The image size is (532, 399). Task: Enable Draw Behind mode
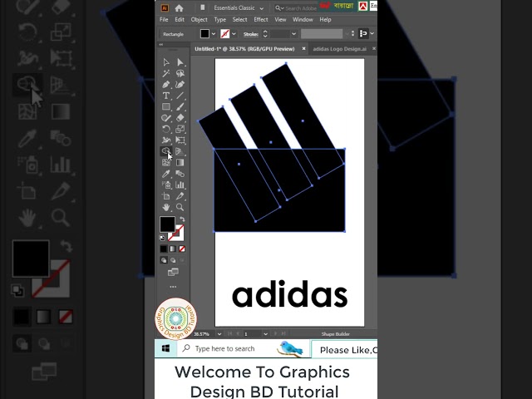pos(173,260)
